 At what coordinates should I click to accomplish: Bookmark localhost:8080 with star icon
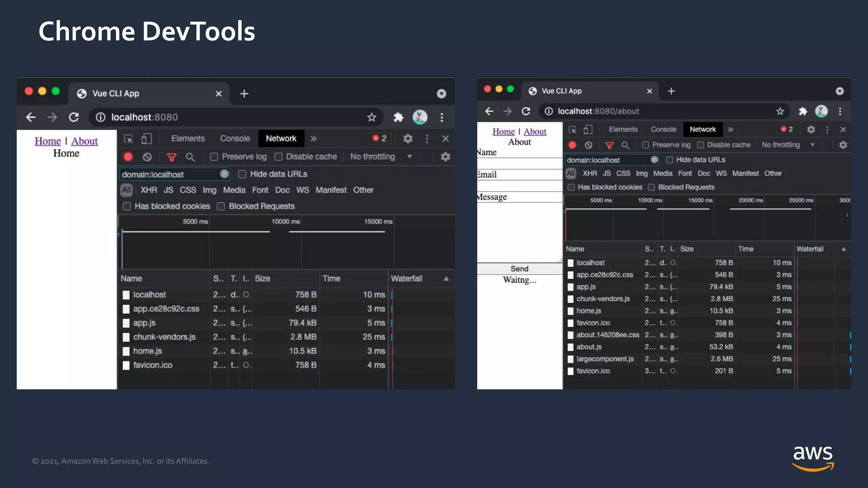tap(372, 117)
